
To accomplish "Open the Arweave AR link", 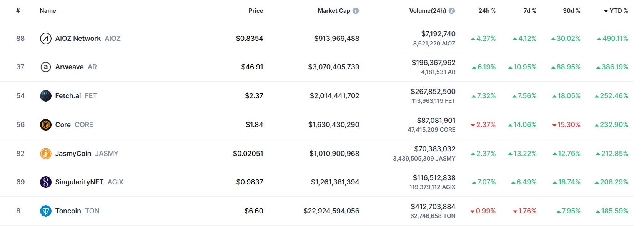I will tap(76, 67).
